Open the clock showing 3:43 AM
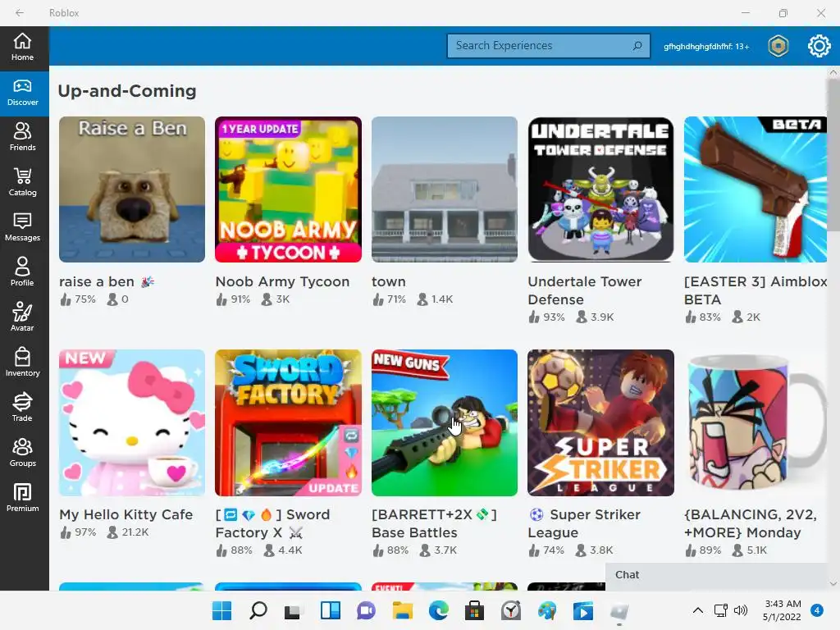Screen dimensions: 840x630 click(782, 610)
